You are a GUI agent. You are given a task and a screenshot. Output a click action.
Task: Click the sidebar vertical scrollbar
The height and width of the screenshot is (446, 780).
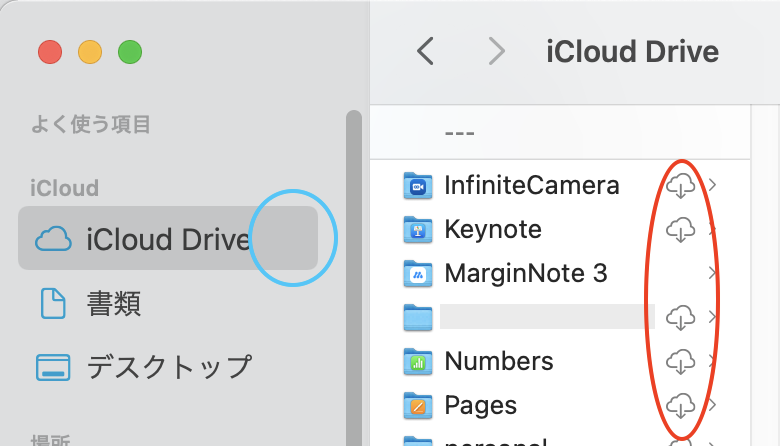tap(353, 280)
